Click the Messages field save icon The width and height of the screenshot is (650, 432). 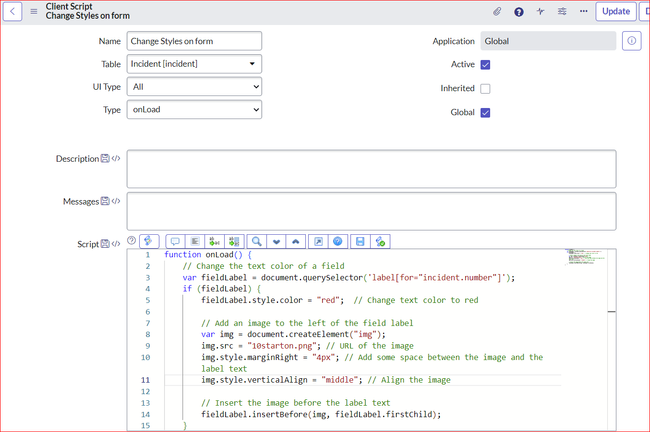tap(105, 201)
